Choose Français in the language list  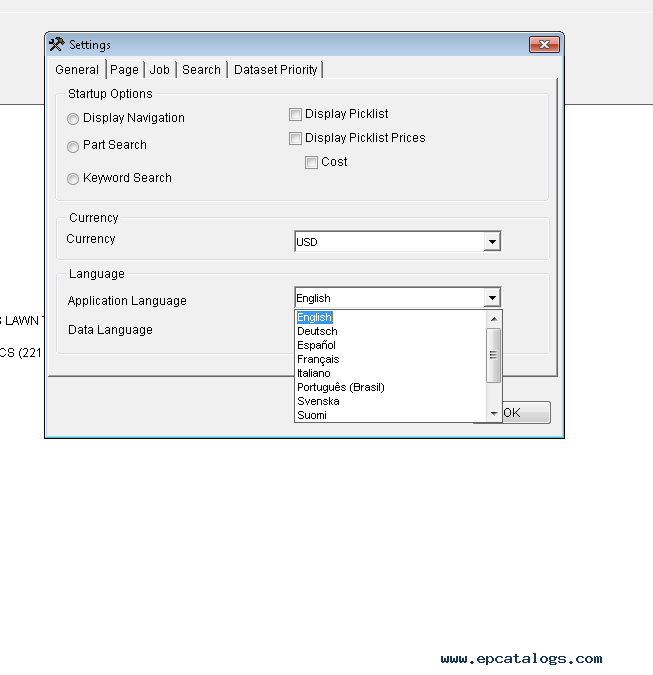click(318, 359)
